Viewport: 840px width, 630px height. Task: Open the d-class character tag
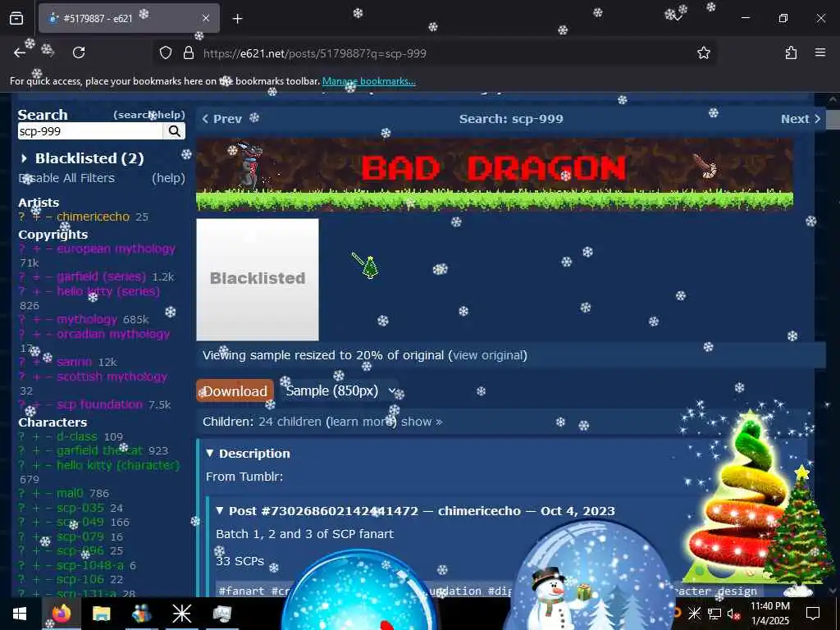77,436
